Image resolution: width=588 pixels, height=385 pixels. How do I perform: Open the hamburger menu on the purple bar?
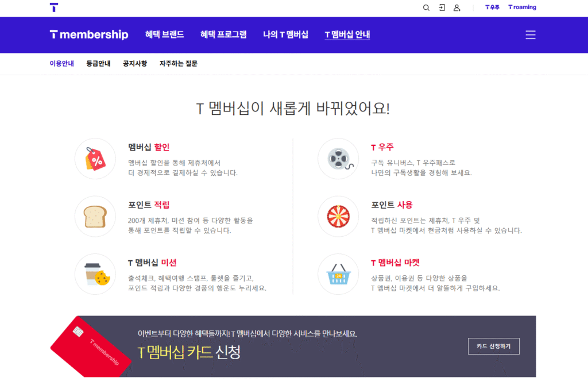click(530, 34)
